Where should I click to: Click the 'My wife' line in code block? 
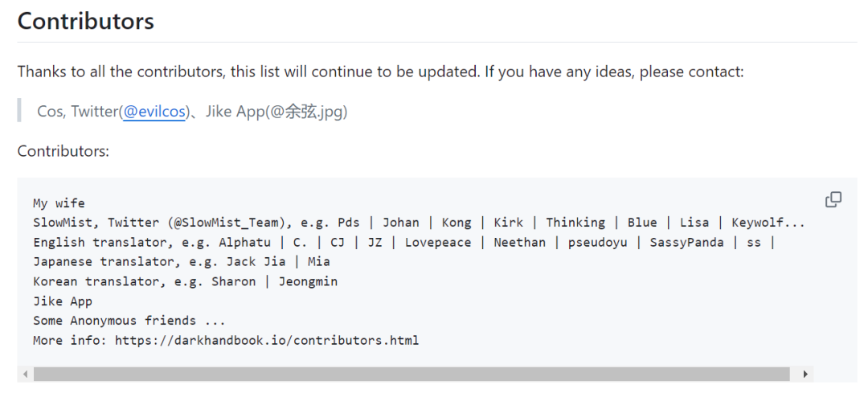(x=59, y=203)
